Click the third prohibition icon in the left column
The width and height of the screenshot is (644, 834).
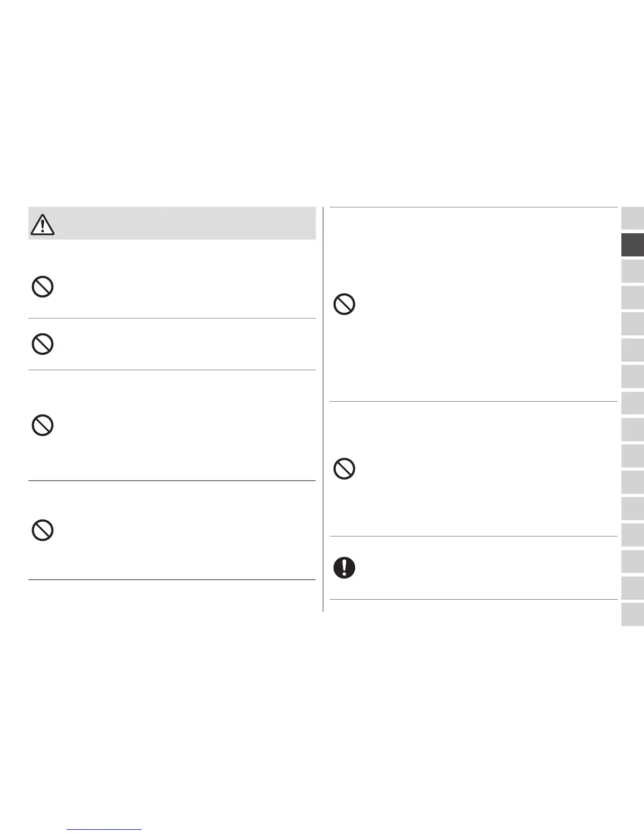tap(43, 425)
